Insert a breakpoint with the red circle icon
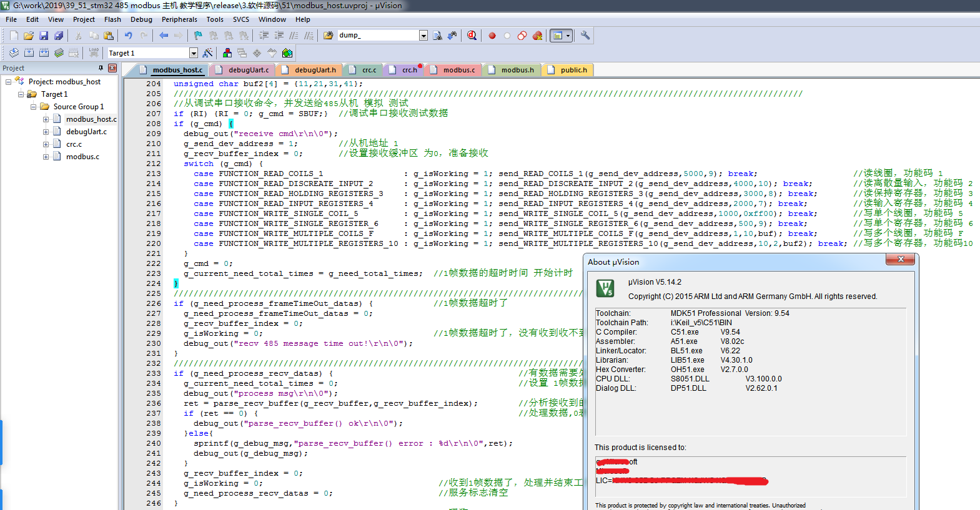 click(x=492, y=36)
